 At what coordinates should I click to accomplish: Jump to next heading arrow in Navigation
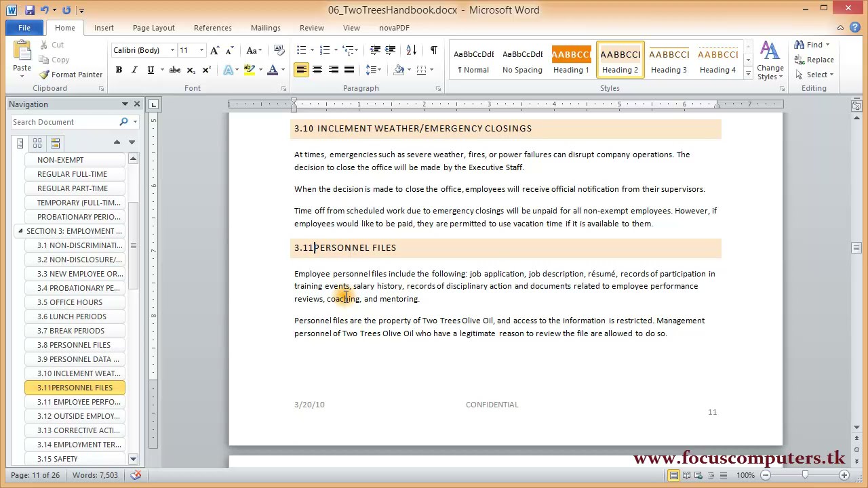[x=132, y=142]
